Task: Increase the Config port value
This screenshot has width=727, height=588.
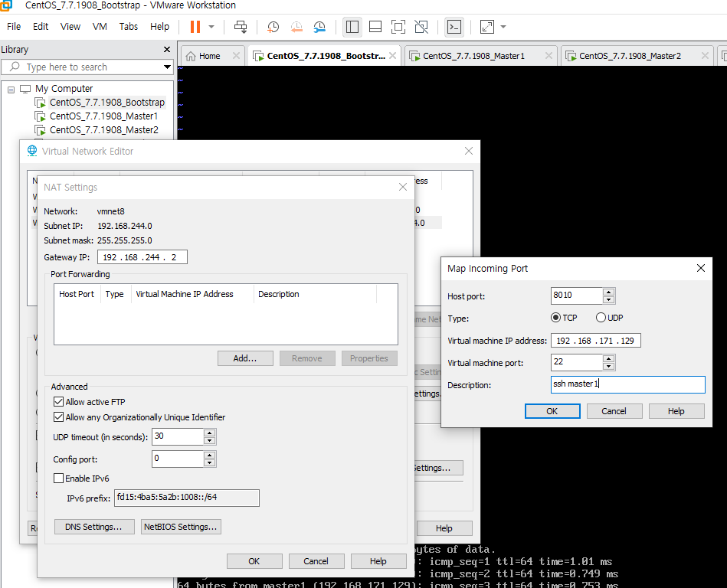Action: (x=210, y=455)
